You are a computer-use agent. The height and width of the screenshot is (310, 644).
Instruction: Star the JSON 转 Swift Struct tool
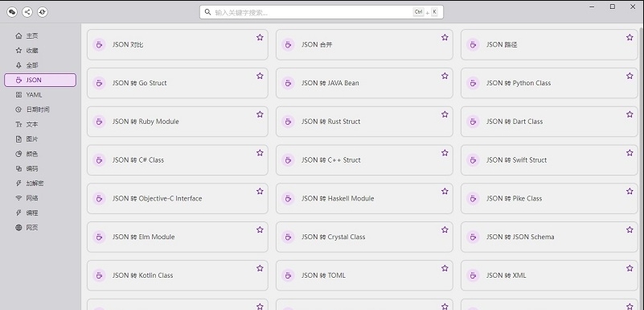630,153
